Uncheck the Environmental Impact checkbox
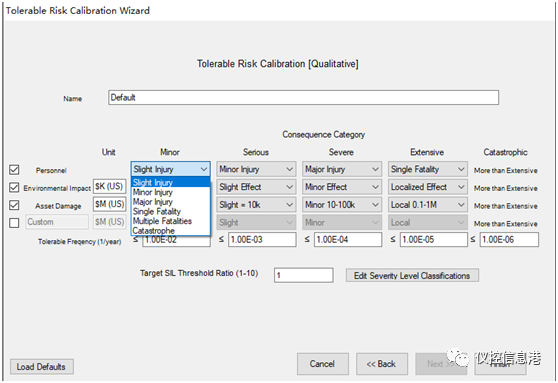558x383 pixels. [14, 187]
